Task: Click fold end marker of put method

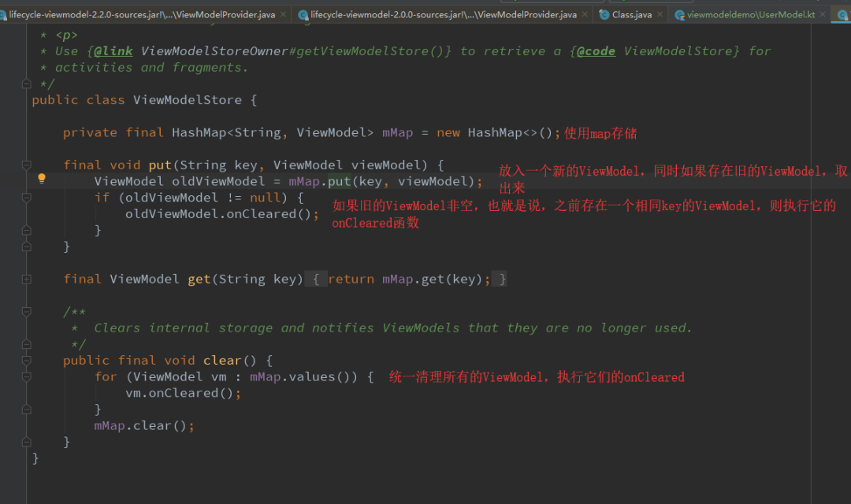Action: [x=26, y=246]
